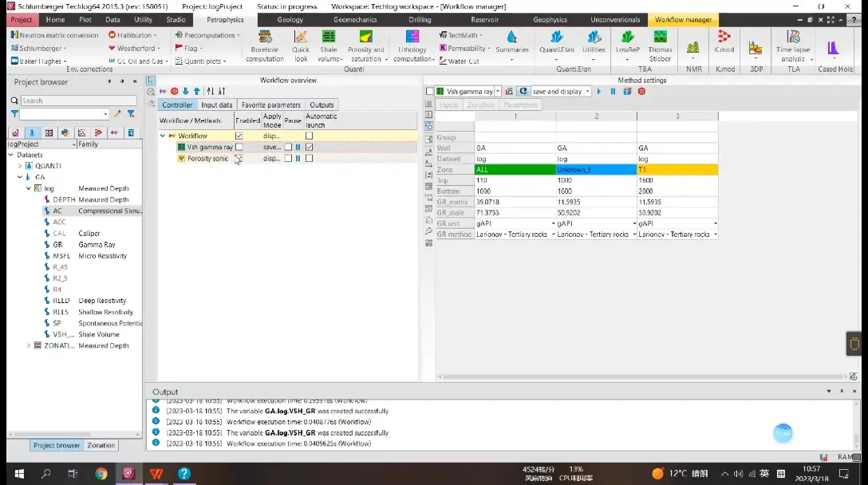Viewport: 868px width, 485px height.
Task: Toggle Pause checkbox for Porosity sonic
Action: [x=288, y=159]
